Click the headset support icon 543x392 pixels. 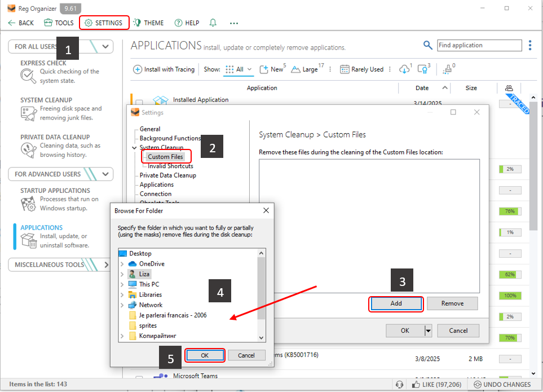click(400, 384)
